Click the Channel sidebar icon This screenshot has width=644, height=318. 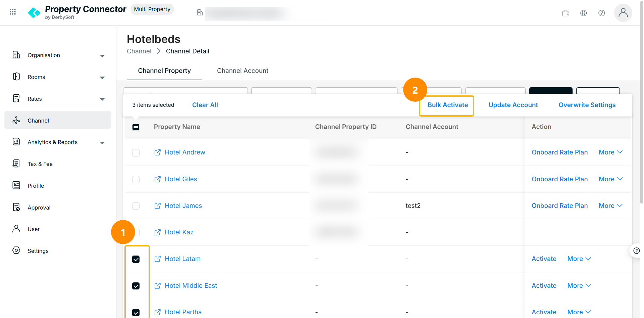[16, 120]
